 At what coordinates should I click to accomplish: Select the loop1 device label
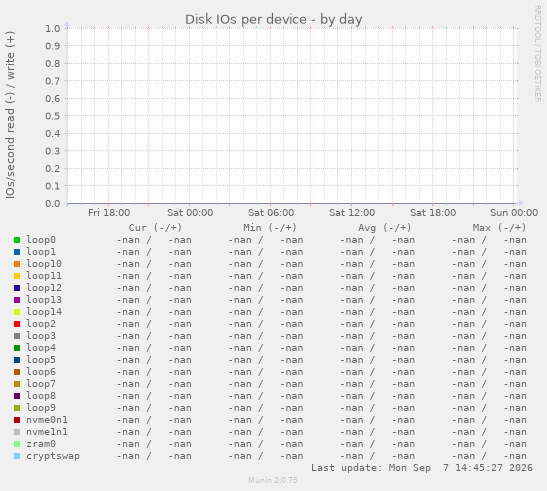coord(41,252)
